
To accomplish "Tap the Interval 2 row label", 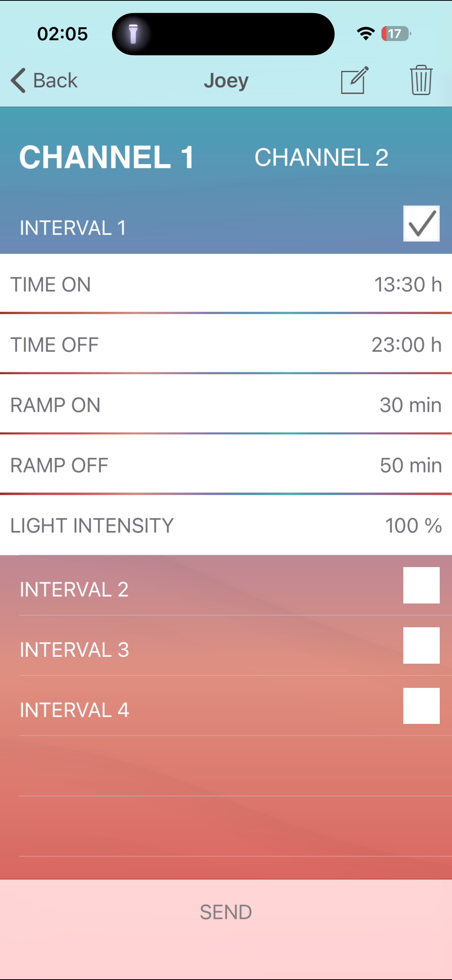I will click(74, 589).
